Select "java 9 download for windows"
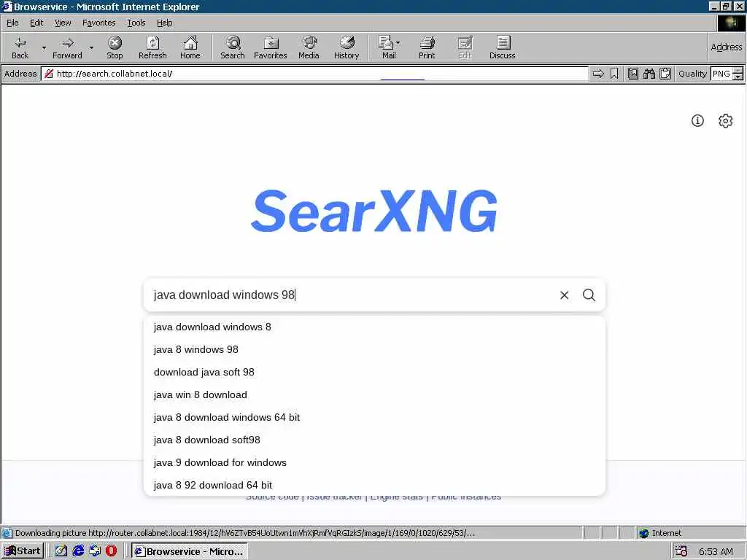This screenshot has height=560, width=747. [374, 463]
